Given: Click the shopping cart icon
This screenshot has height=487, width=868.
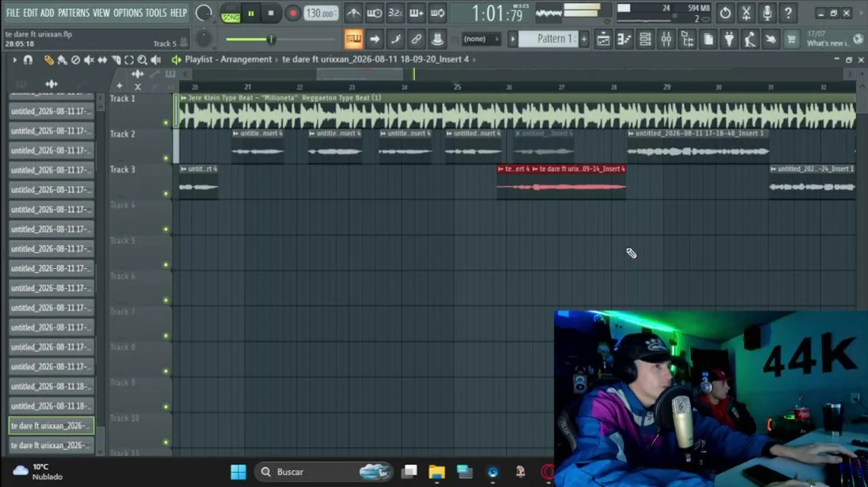Looking at the screenshot, I should pos(792,39).
